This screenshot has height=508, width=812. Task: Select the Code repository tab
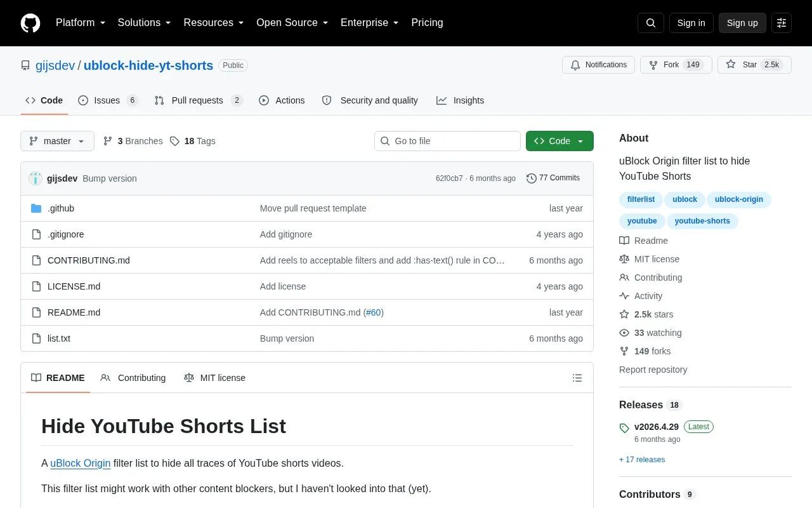point(44,100)
